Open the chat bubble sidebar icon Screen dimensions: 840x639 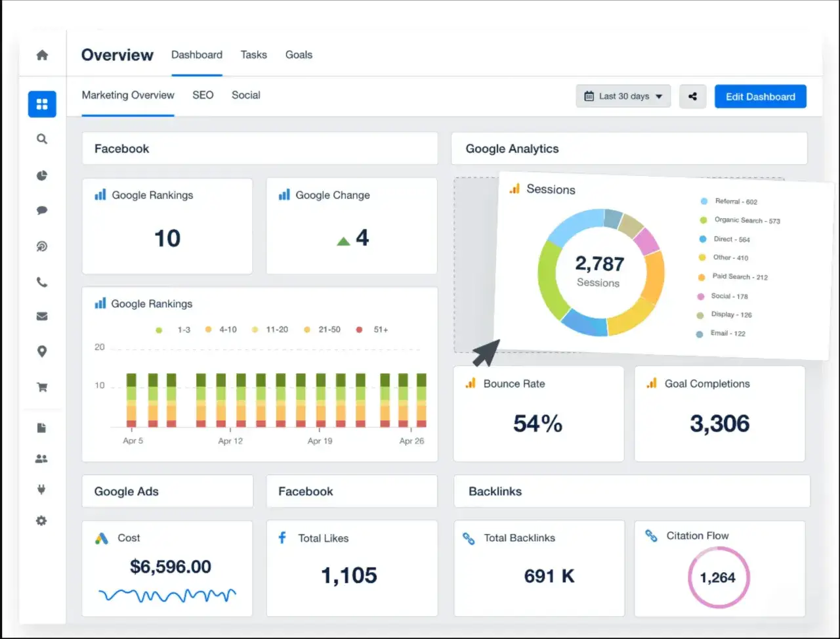coord(42,211)
